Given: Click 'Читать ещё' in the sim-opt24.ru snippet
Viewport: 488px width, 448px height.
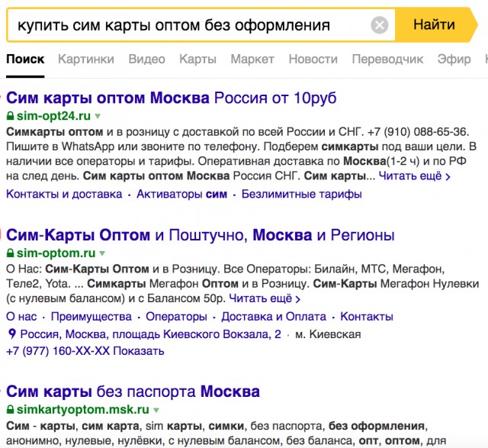Looking at the screenshot, I should pyautogui.click(x=414, y=176).
